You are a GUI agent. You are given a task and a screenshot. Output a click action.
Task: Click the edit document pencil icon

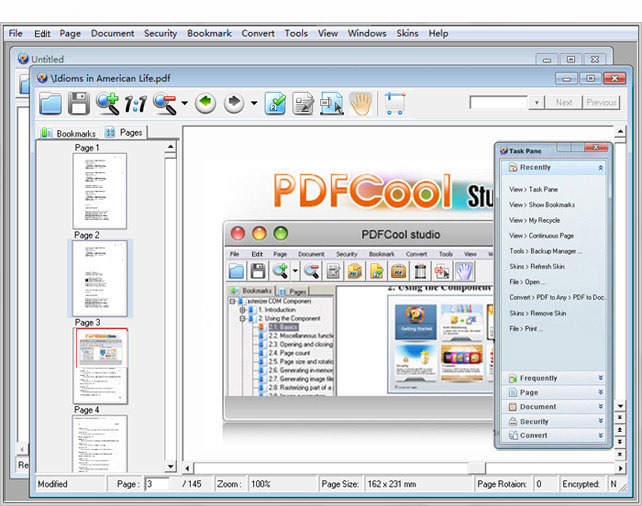pyautogui.click(x=303, y=103)
